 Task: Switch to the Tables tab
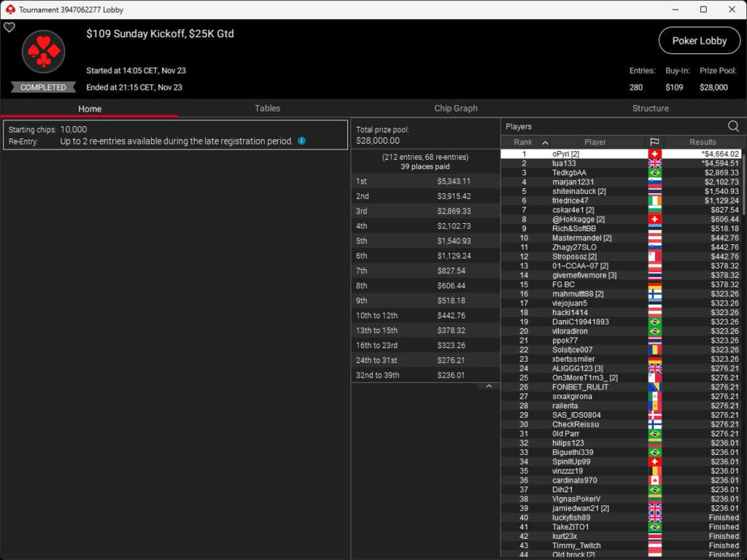click(267, 108)
